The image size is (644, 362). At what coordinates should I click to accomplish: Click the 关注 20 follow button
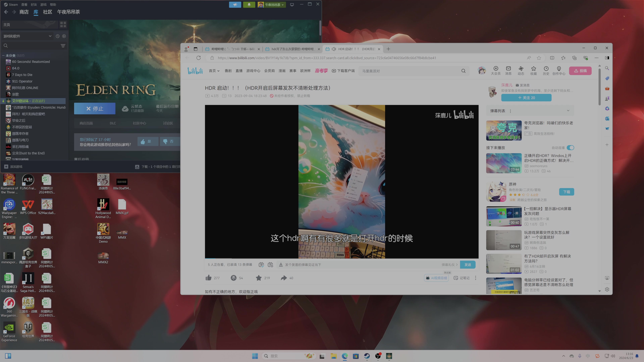click(x=526, y=98)
